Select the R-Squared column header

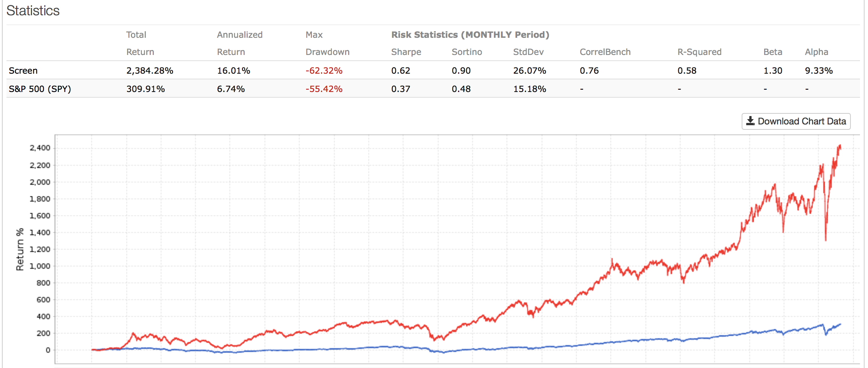click(x=699, y=52)
